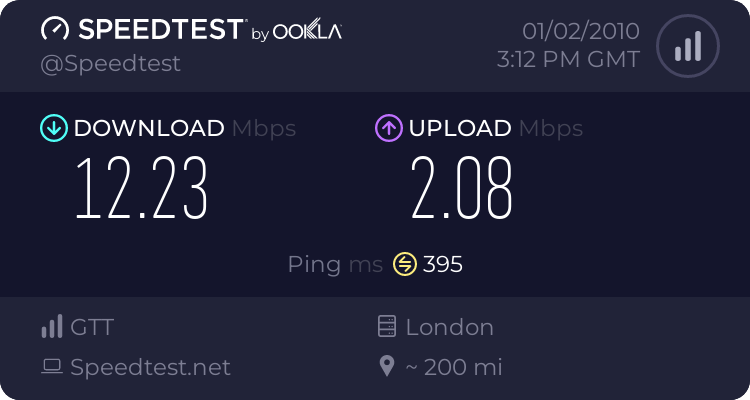
Task: Open the Speedtest.net link
Action: click(150, 367)
